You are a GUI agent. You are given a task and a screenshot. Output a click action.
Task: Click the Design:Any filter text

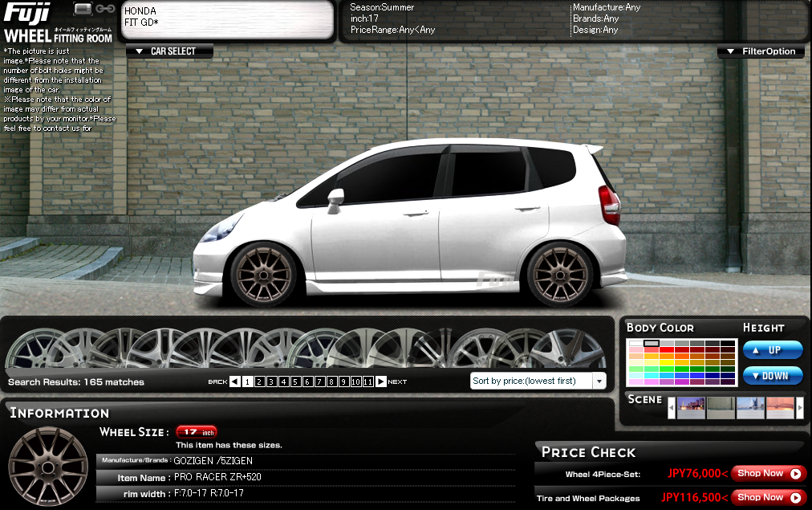pos(595,30)
